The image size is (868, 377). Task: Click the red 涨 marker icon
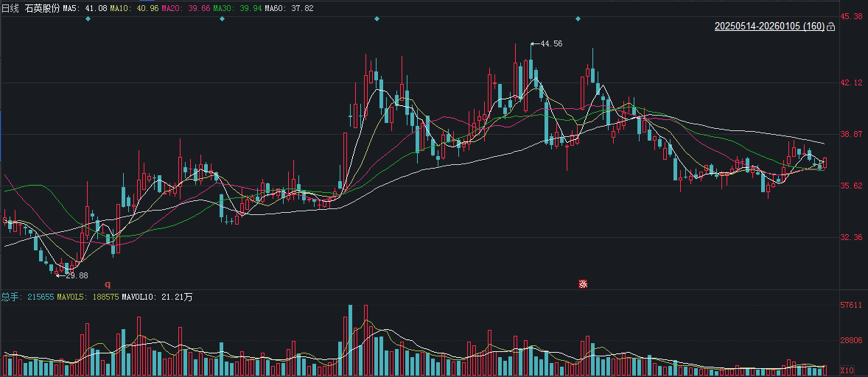click(583, 284)
